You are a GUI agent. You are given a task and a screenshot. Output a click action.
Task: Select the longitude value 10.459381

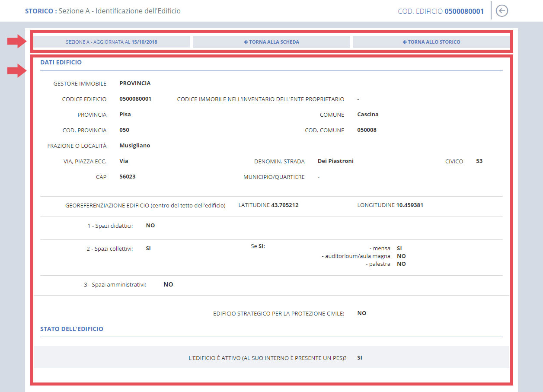coord(409,205)
